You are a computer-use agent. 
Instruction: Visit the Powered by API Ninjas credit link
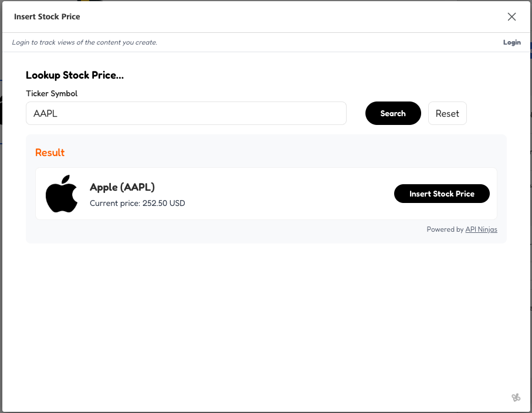481,229
